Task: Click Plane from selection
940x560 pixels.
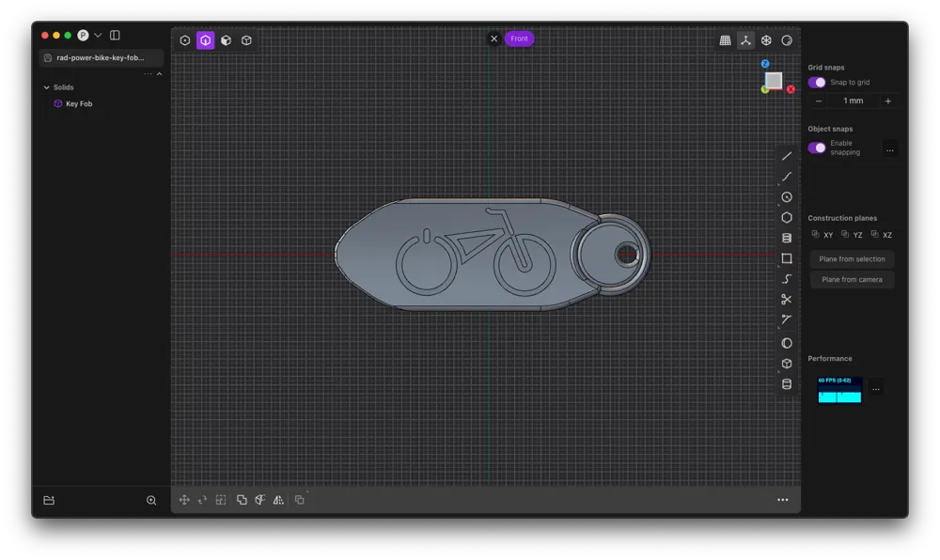Action: (852, 258)
